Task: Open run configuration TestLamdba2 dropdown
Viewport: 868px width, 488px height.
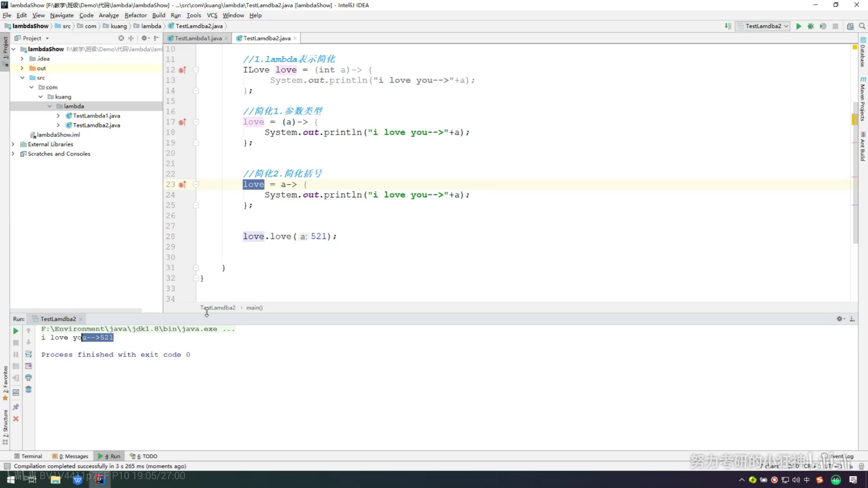Action: pyautogui.click(x=762, y=26)
